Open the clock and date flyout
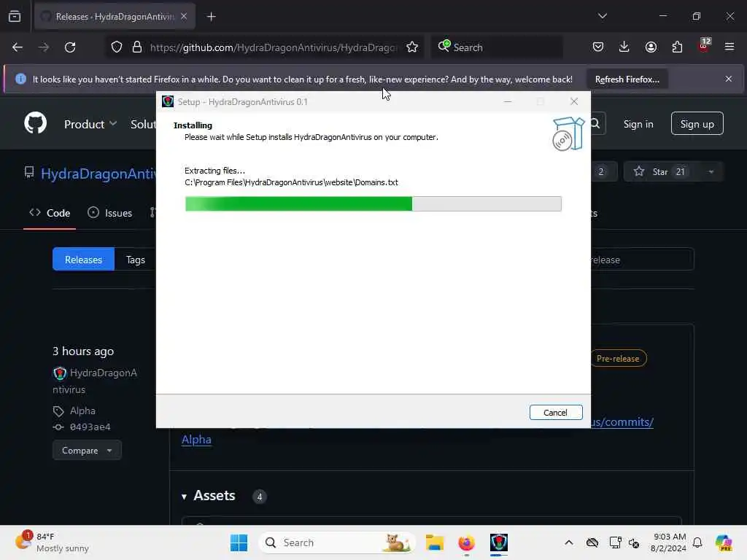The image size is (747, 560). [669, 542]
